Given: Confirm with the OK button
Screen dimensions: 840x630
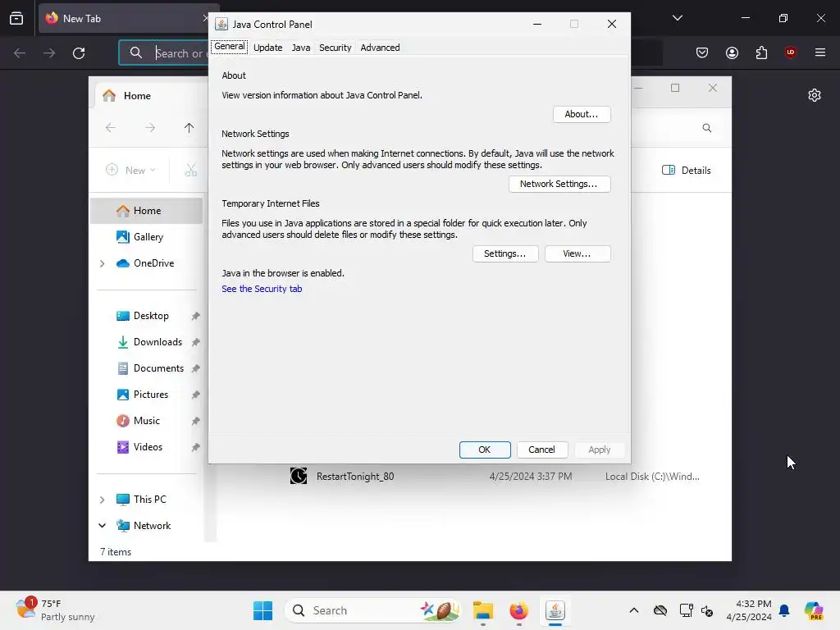Looking at the screenshot, I should 484,450.
